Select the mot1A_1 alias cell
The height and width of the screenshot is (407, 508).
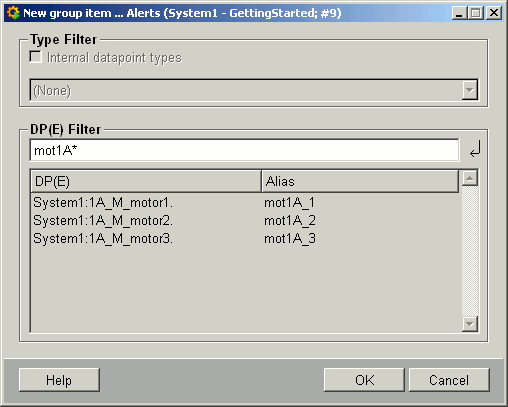289,203
